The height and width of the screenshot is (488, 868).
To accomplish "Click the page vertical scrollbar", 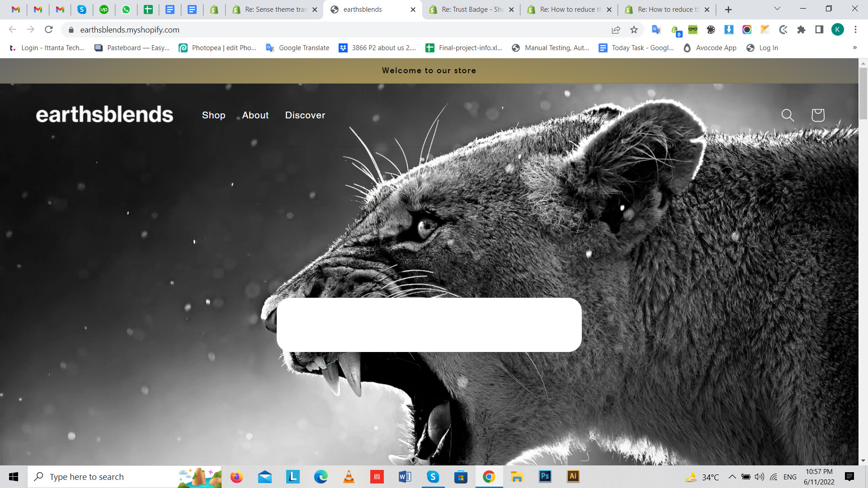I will [863, 94].
